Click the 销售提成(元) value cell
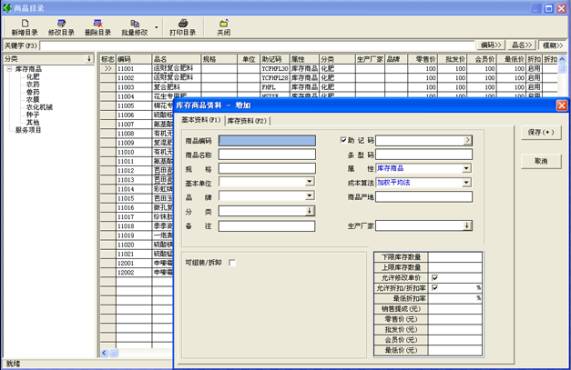The width and height of the screenshot is (571, 370). pos(455,309)
